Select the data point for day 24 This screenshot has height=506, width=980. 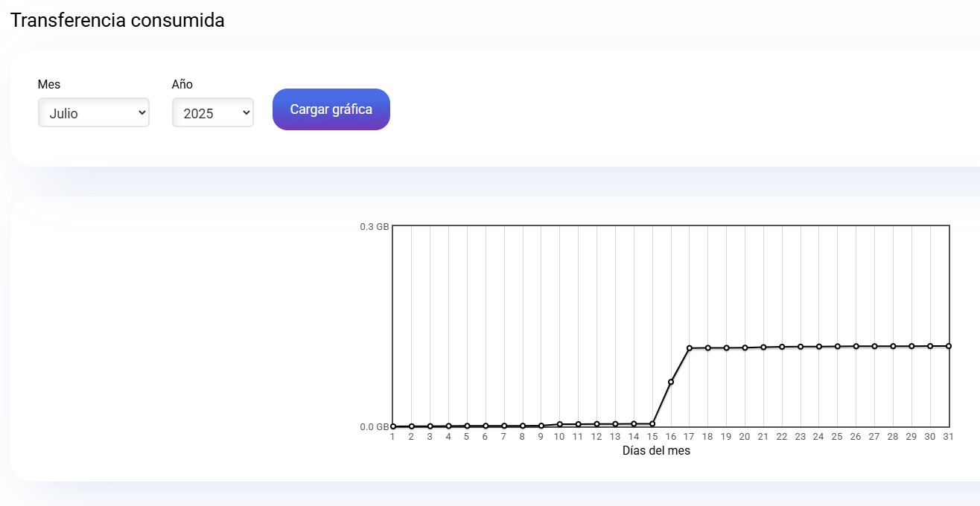point(819,347)
